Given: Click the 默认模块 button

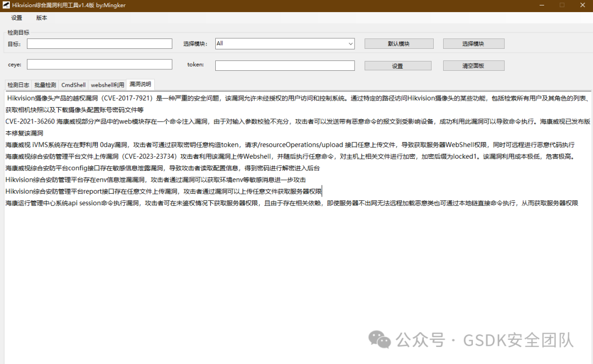Looking at the screenshot, I should point(399,44).
